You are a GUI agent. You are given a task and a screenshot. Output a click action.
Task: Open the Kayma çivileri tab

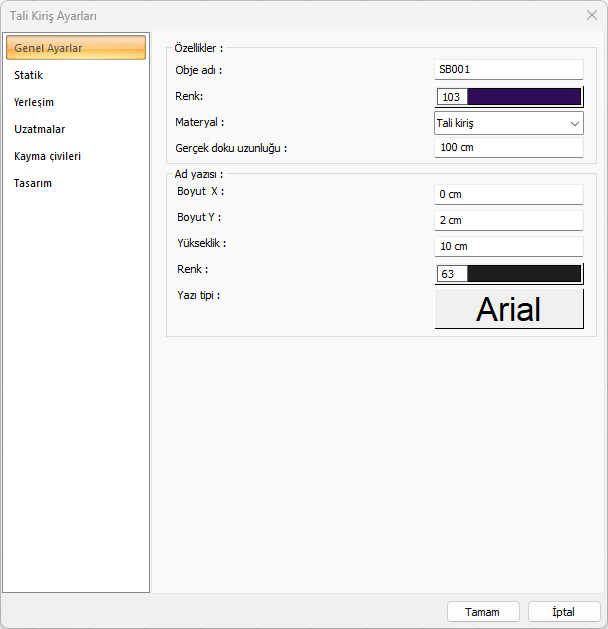tap(48, 156)
